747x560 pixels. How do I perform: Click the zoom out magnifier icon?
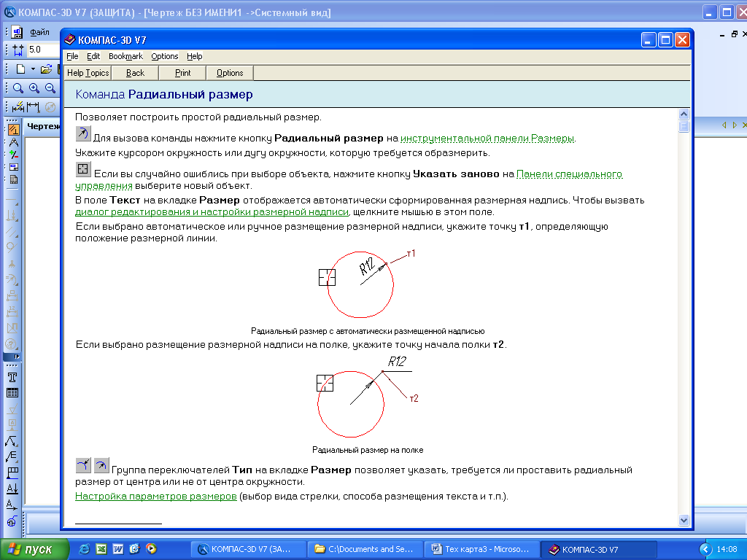tap(50, 88)
